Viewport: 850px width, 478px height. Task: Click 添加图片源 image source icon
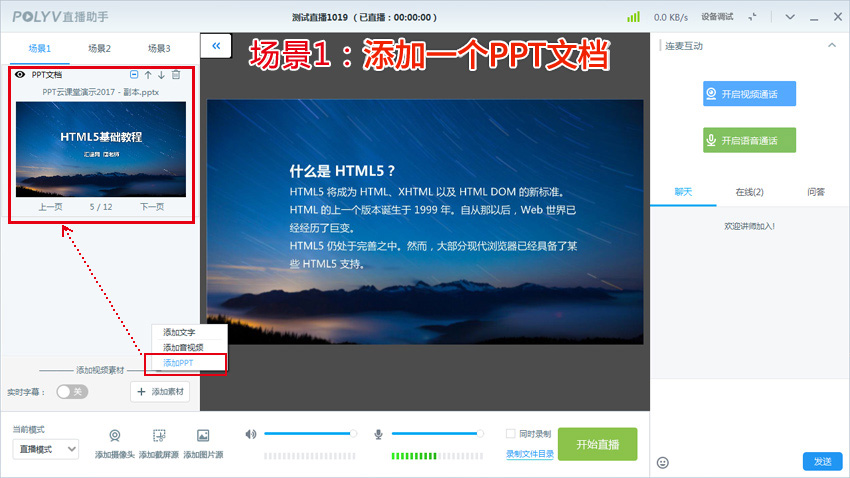(203, 436)
